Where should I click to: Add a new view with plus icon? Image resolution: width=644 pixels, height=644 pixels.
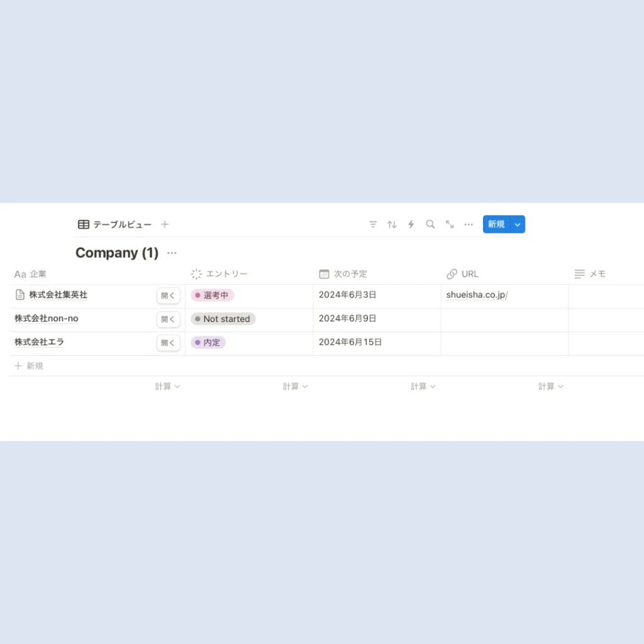click(165, 225)
